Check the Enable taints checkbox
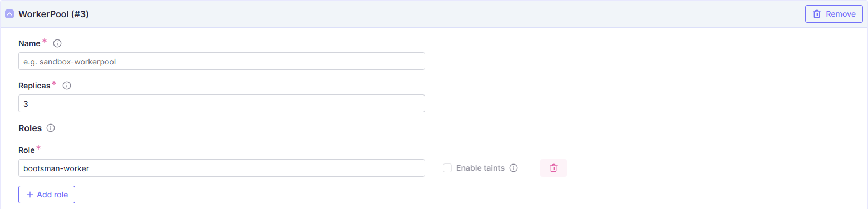 click(x=447, y=168)
